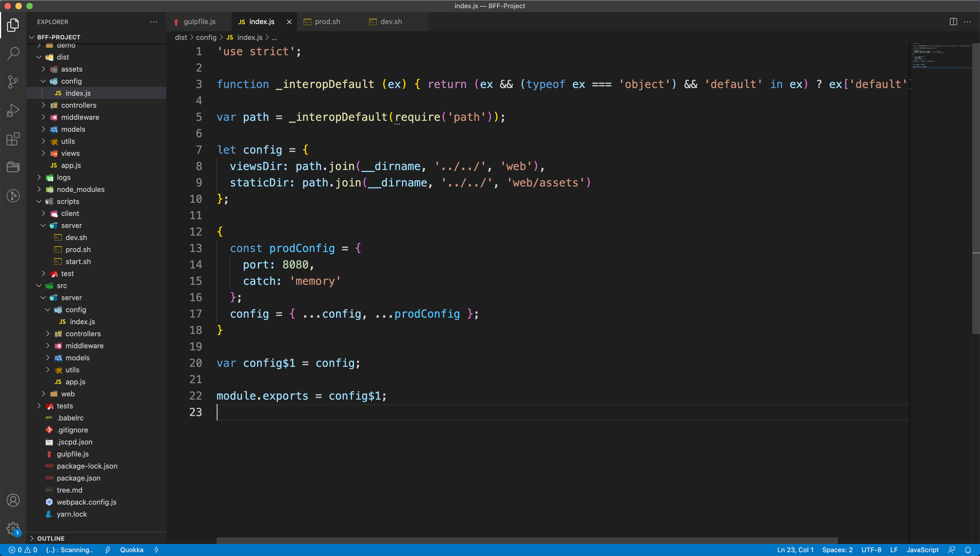980x556 pixels.
Task: Expand the OUTLINE panel
Action: tap(96, 539)
